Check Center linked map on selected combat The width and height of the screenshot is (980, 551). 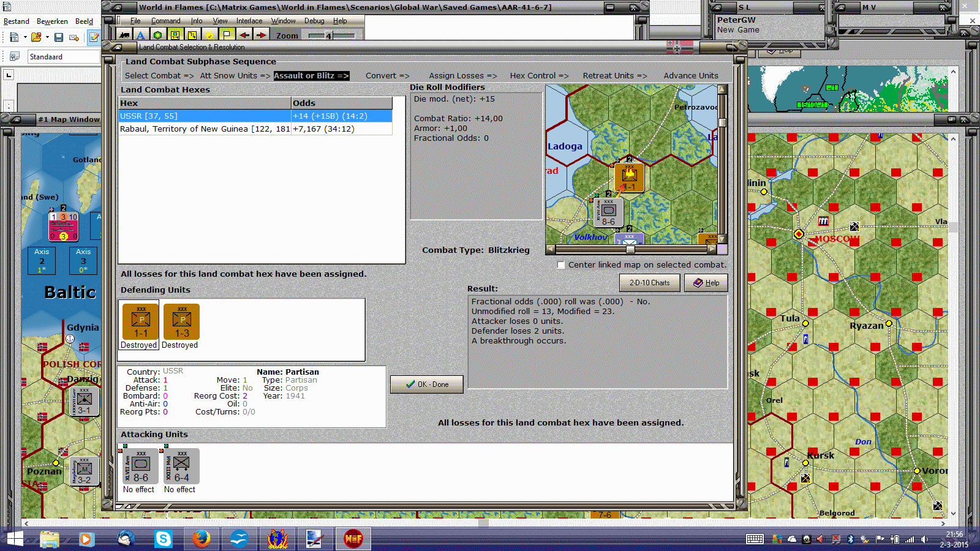tap(561, 265)
